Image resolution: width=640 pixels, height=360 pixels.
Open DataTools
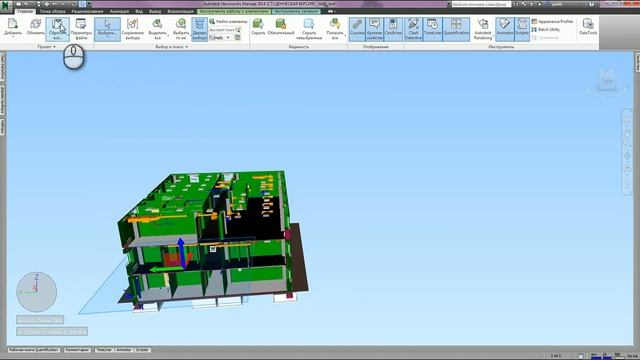pyautogui.click(x=588, y=27)
